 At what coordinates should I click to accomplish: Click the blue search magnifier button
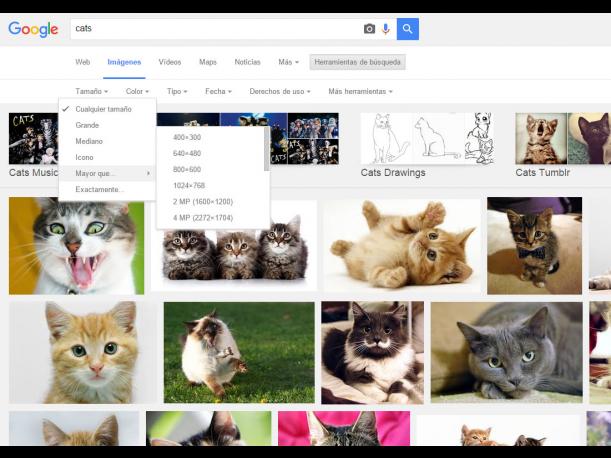[408, 29]
